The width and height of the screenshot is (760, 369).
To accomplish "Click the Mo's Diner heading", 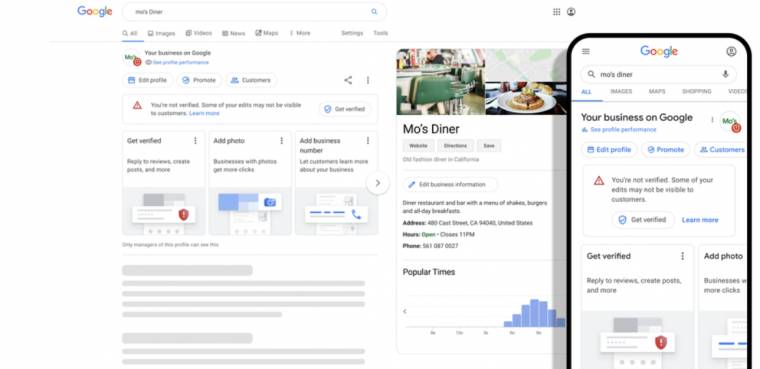I will click(x=431, y=129).
